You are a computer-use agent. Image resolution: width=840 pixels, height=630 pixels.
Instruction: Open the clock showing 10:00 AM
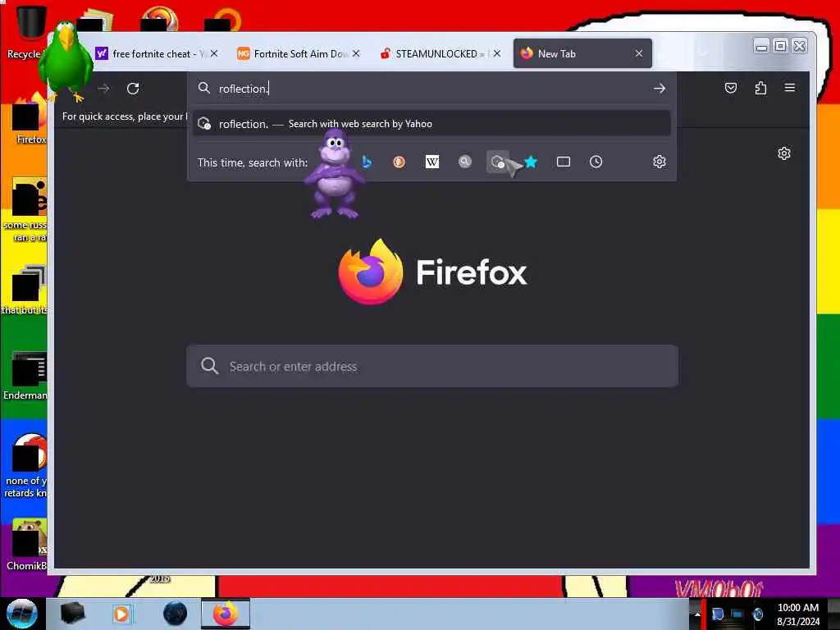click(x=797, y=614)
